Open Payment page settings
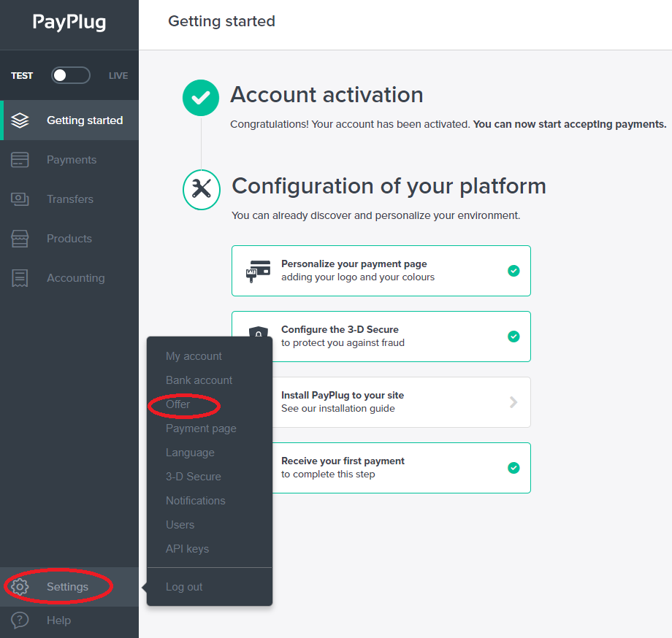 [x=201, y=428]
